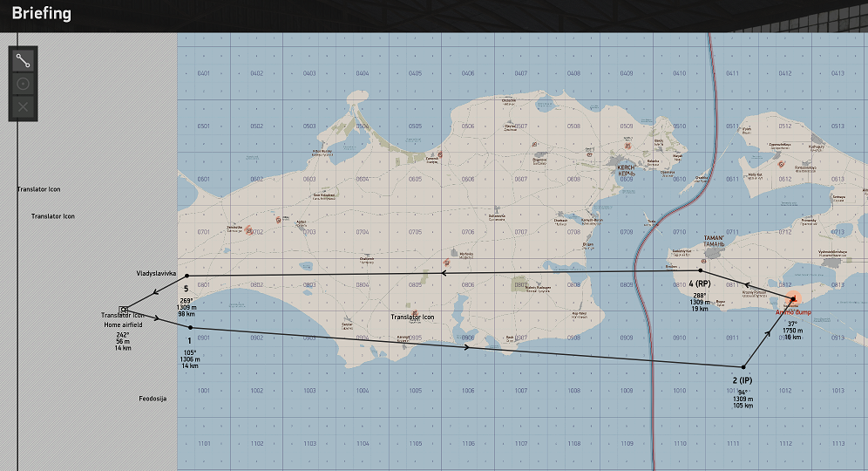Screen dimensions: 868x471
Task: Click map grid square 0413
Action: tap(837, 73)
